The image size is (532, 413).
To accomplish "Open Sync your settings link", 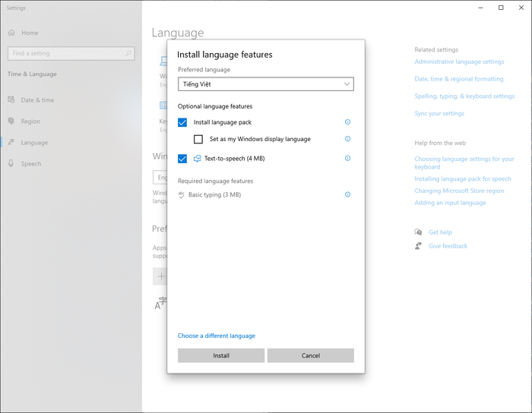I will pyautogui.click(x=439, y=113).
